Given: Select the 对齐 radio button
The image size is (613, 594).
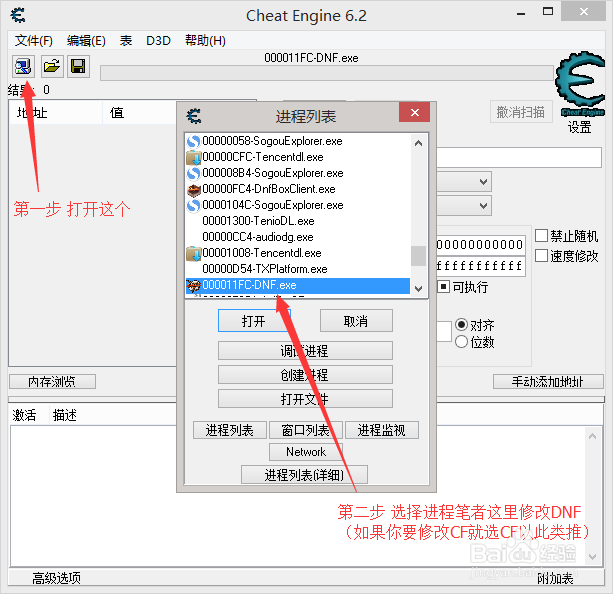Looking at the screenshot, I should (461, 325).
